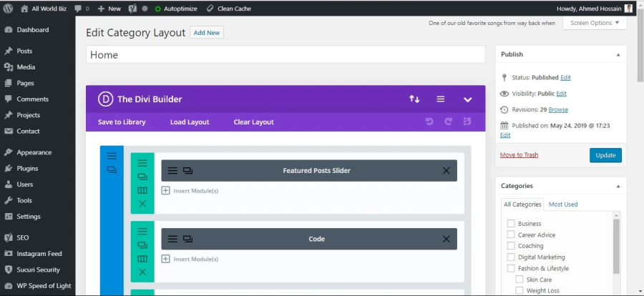The height and width of the screenshot is (296, 644).
Task: Click the Home title input field
Action: [286, 54]
